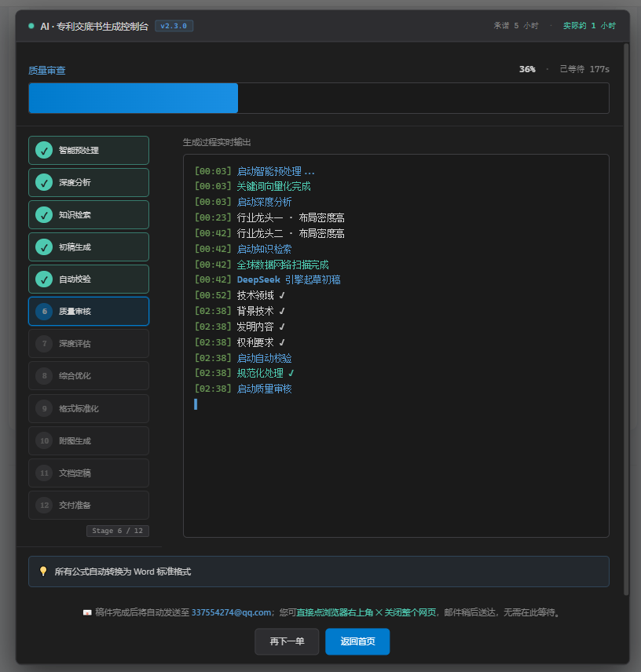Click the green status dot beside the title
The height and width of the screenshot is (672, 641).
pyautogui.click(x=31, y=26)
